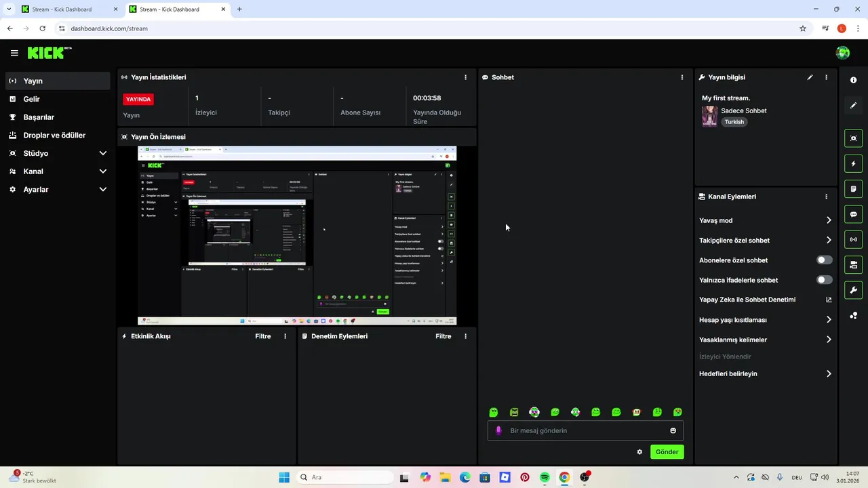Bookmark this page with star icon
The image size is (868, 488).
[803, 28]
